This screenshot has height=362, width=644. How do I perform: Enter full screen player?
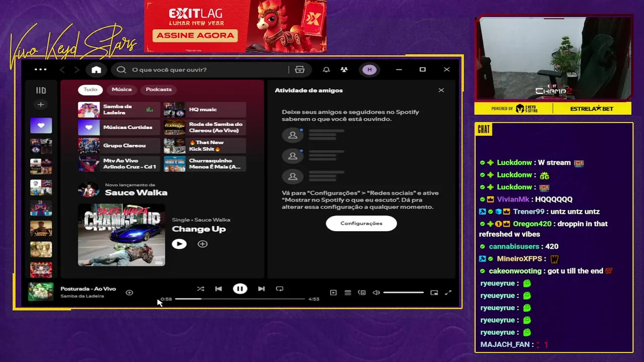coord(448,293)
